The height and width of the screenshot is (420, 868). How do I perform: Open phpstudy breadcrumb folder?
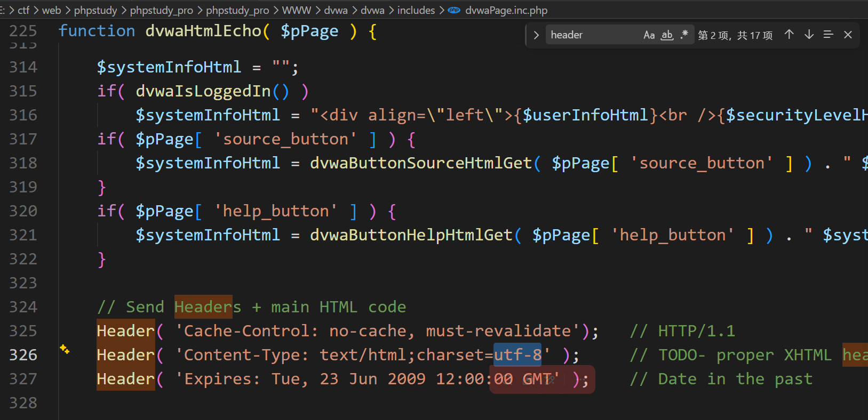coord(95,10)
